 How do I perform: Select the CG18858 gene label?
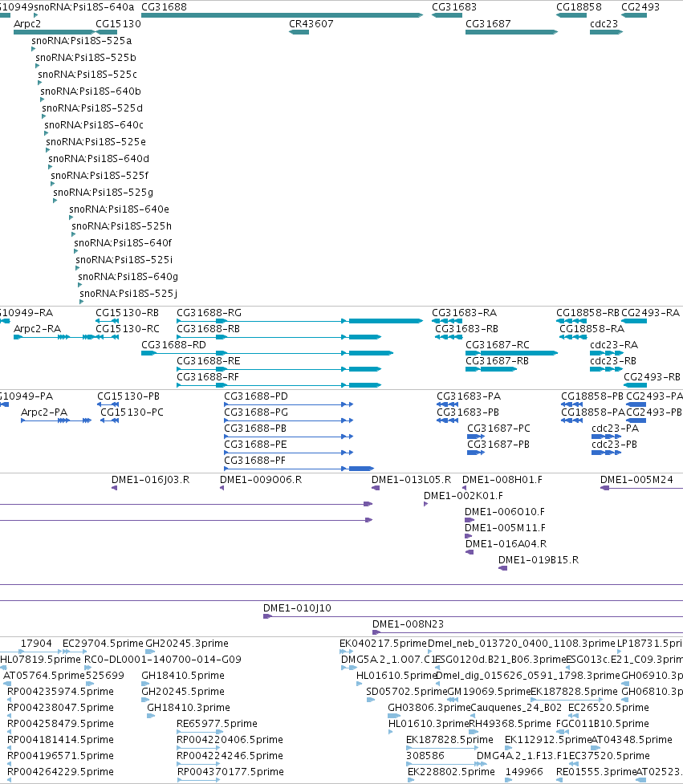pos(579,7)
